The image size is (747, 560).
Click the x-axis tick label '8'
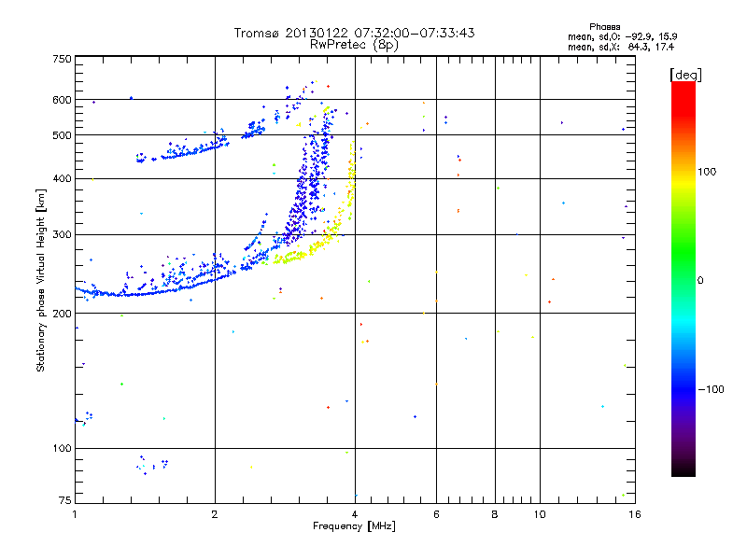[495, 514]
